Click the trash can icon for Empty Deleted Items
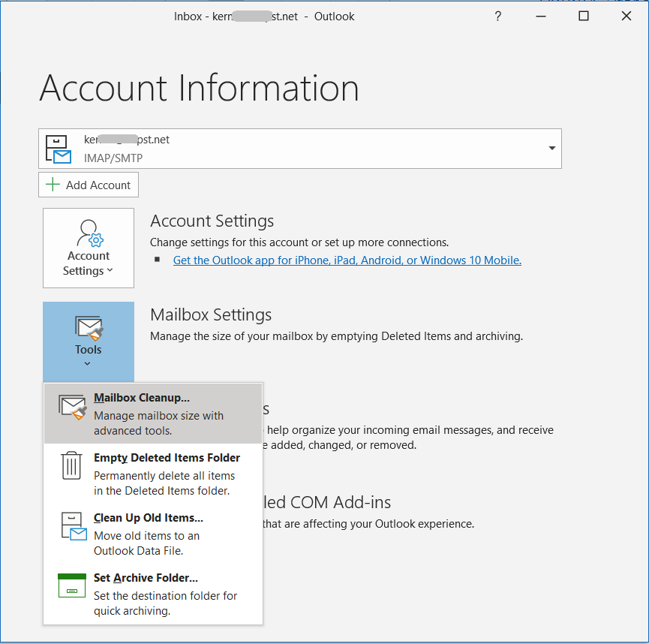 tap(71, 466)
